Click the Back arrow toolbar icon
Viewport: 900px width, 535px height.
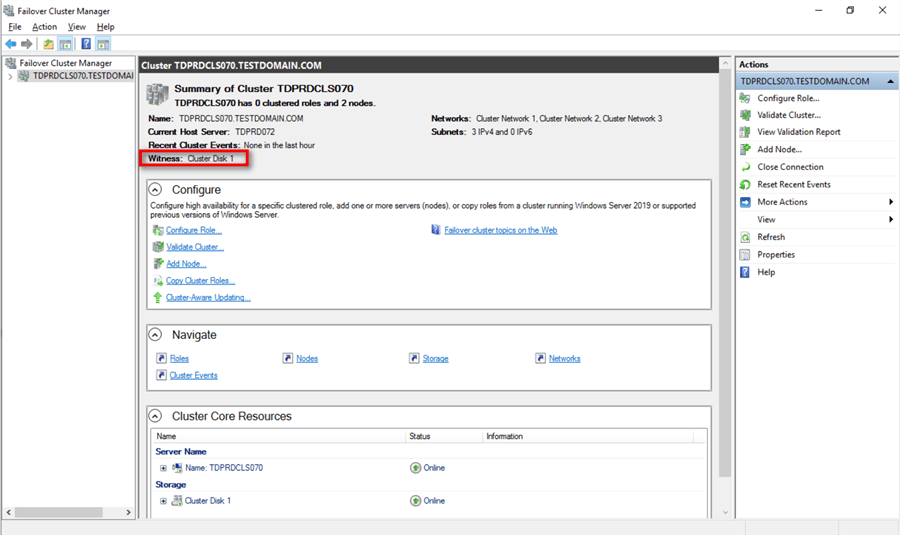click(x=11, y=44)
